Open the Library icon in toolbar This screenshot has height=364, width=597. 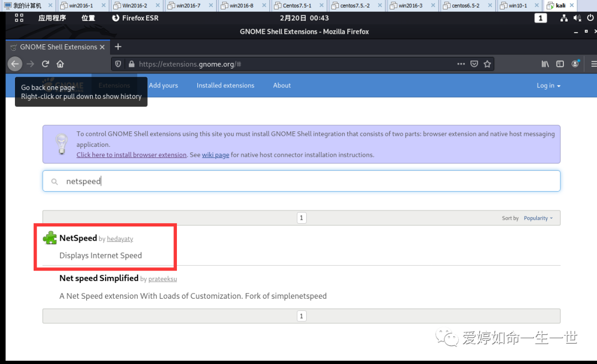545,64
